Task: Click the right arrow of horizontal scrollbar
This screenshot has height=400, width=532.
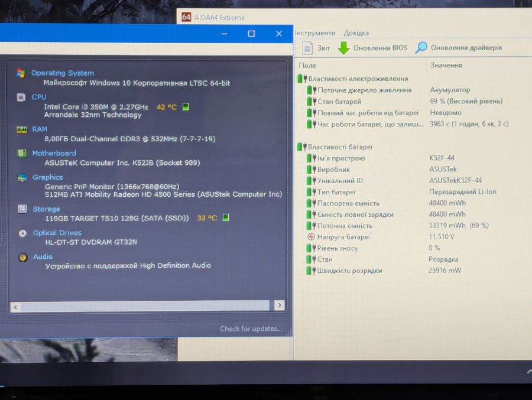Action: (x=279, y=305)
